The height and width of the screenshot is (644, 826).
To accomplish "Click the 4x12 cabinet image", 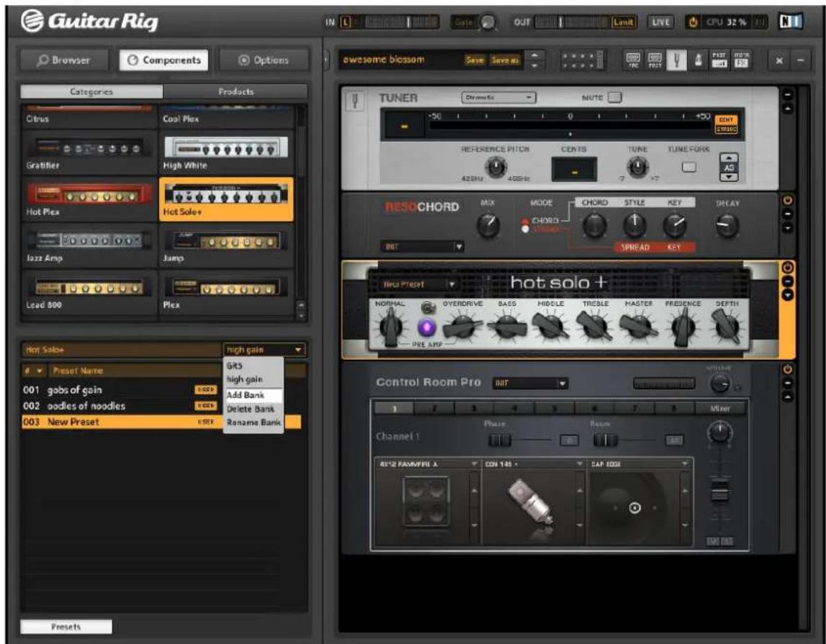I will pos(427,502).
